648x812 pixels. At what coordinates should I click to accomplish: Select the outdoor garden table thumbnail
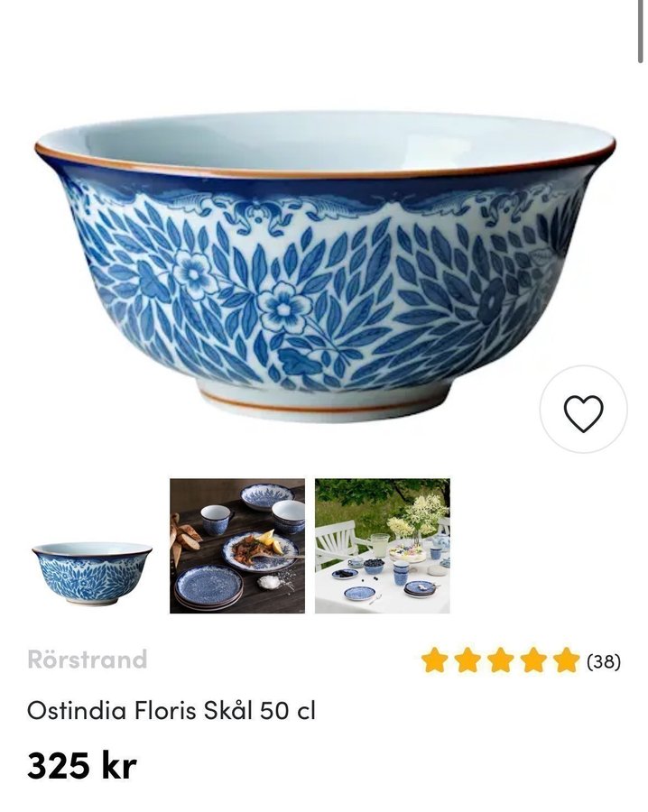pos(383,546)
